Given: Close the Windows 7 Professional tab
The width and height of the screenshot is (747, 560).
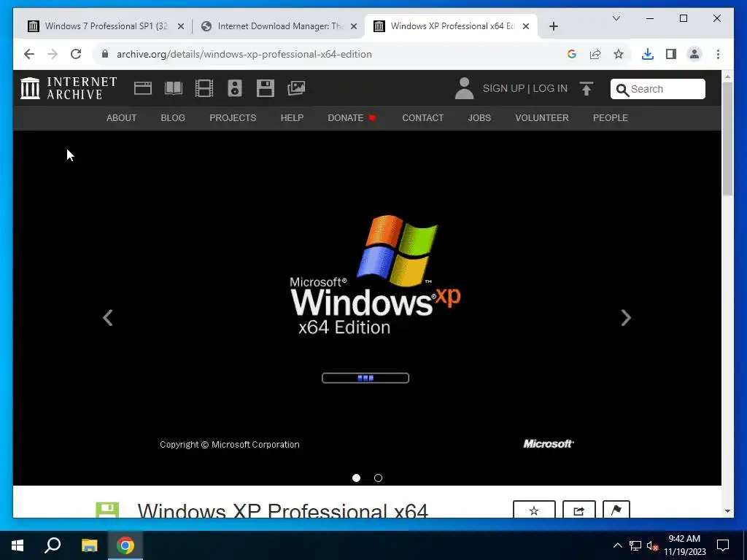Looking at the screenshot, I should coord(181,27).
